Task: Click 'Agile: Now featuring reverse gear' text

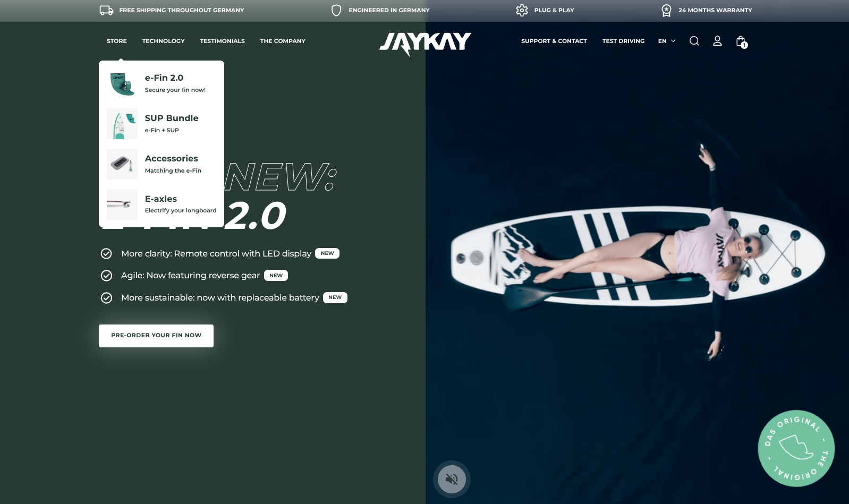Action: tap(190, 276)
